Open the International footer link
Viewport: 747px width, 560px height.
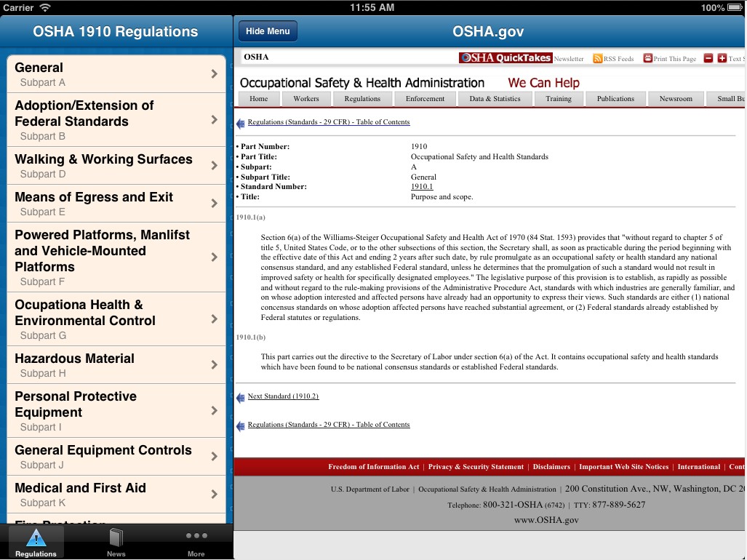(x=699, y=467)
